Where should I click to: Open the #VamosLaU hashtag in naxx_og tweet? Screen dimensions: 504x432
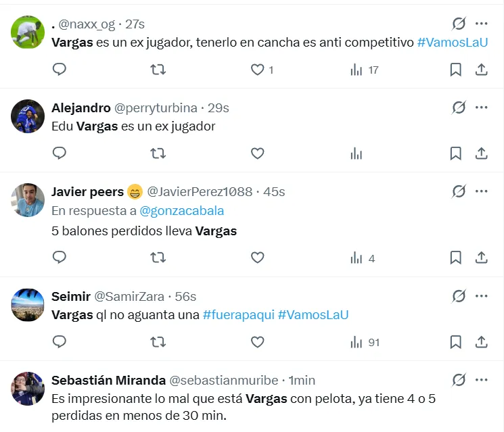click(453, 42)
